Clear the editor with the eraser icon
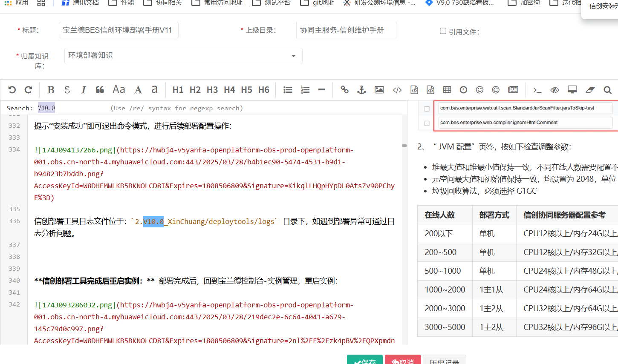The height and width of the screenshot is (364, 618). (x=590, y=90)
